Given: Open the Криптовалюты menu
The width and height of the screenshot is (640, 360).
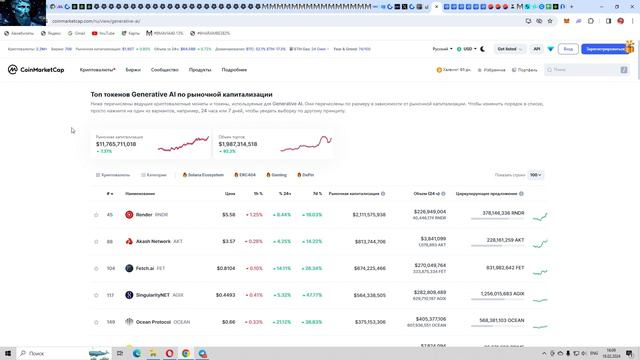Looking at the screenshot, I should tap(98, 70).
